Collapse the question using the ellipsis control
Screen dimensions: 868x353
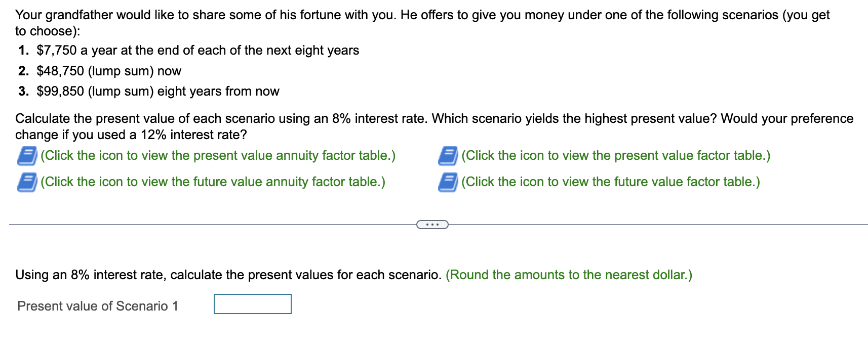tap(433, 224)
